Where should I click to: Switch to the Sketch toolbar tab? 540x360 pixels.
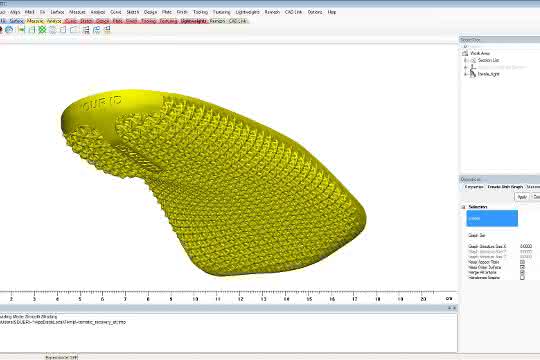click(86, 21)
